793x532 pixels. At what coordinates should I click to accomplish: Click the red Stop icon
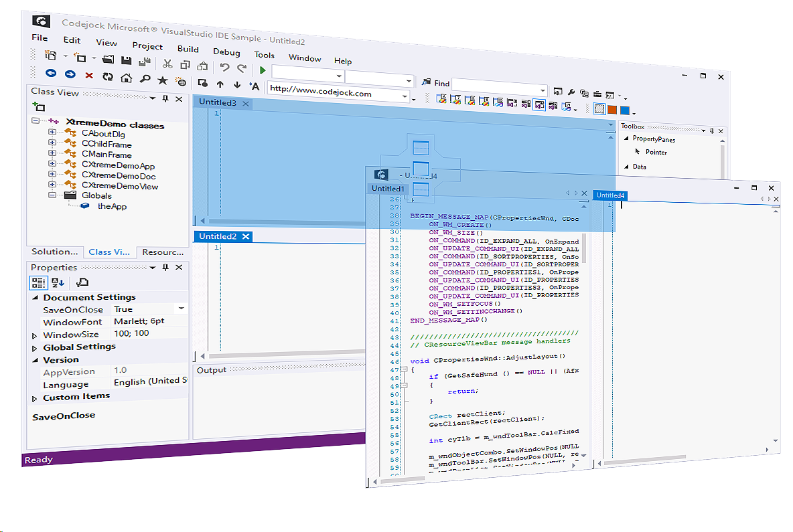(89, 75)
